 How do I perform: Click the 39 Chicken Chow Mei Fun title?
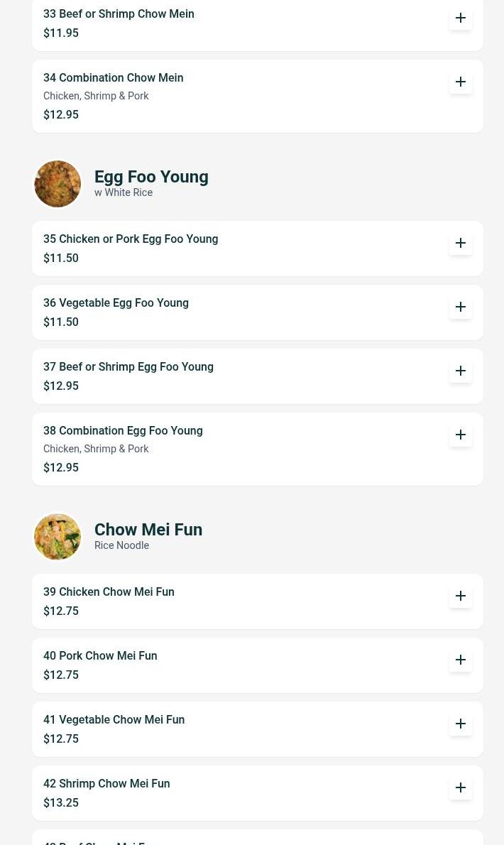tap(109, 592)
